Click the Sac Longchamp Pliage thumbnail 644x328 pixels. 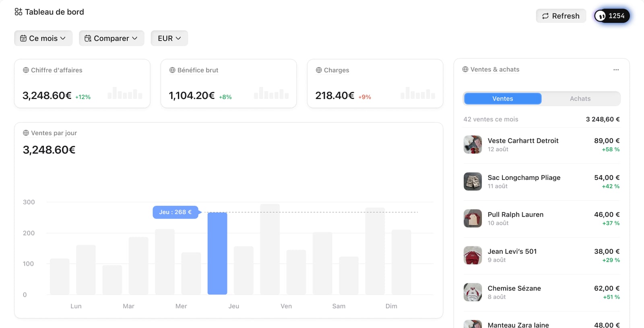pyautogui.click(x=473, y=182)
